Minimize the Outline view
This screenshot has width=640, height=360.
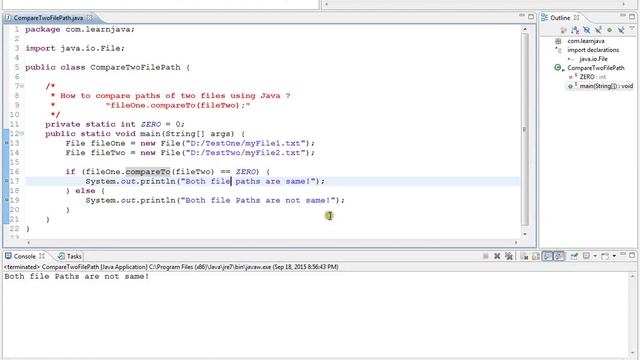[622, 15]
